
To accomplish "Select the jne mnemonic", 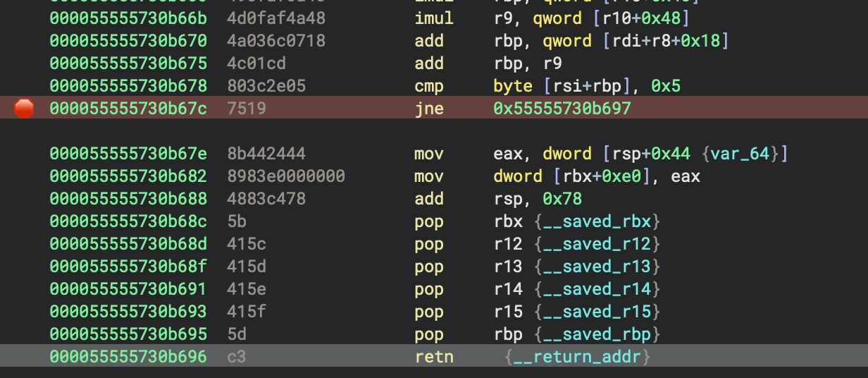I will 429,109.
